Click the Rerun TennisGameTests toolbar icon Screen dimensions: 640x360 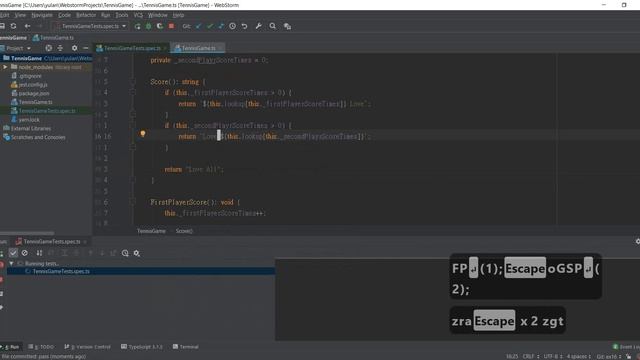138,26
